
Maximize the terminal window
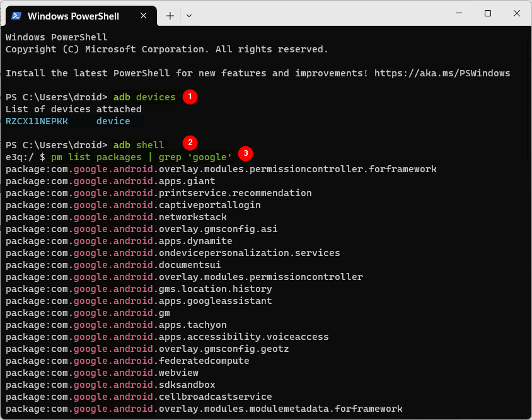coord(487,13)
